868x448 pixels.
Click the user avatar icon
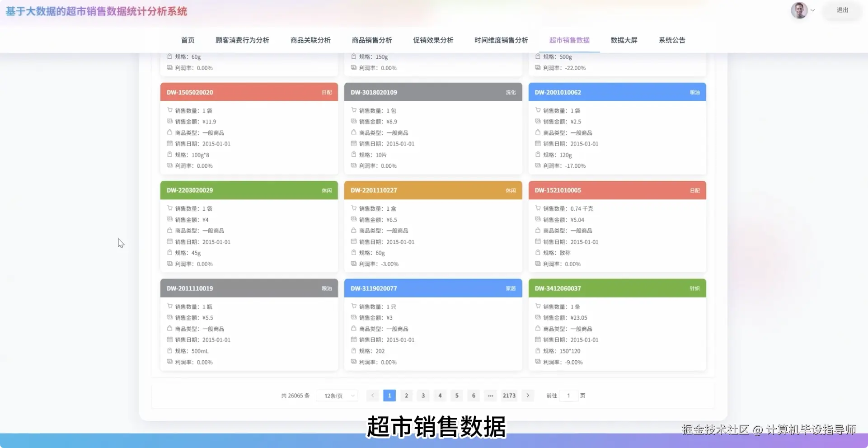[798, 10]
